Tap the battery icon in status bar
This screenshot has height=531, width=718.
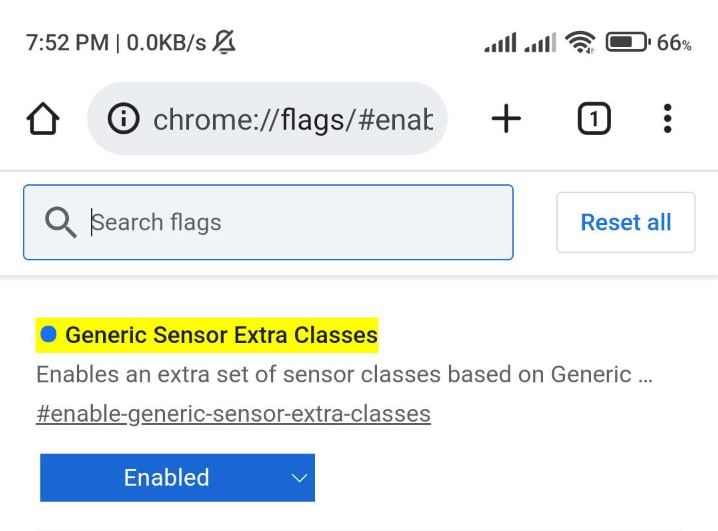pyautogui.click(x=627, y=43)
